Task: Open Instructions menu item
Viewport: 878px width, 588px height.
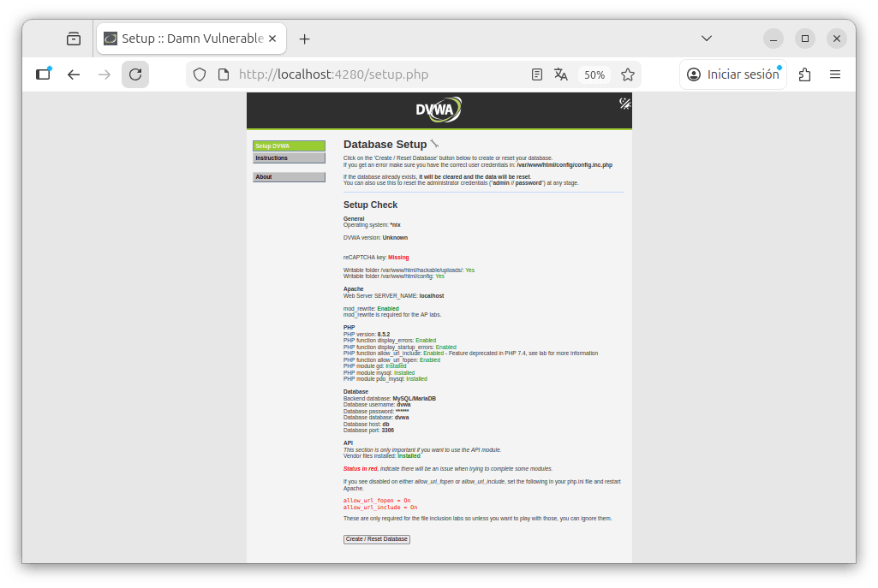Action: click(x=289, y=158)
